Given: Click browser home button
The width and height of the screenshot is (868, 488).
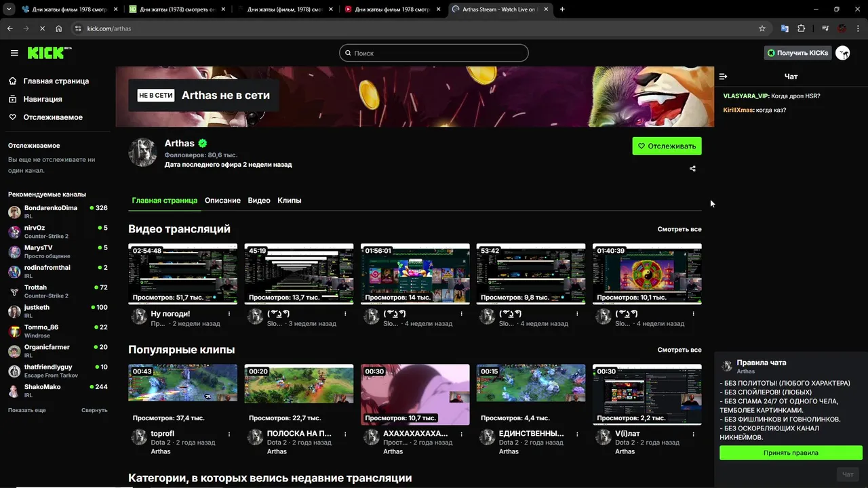Looking at the screenshot, I should [59, 28].
